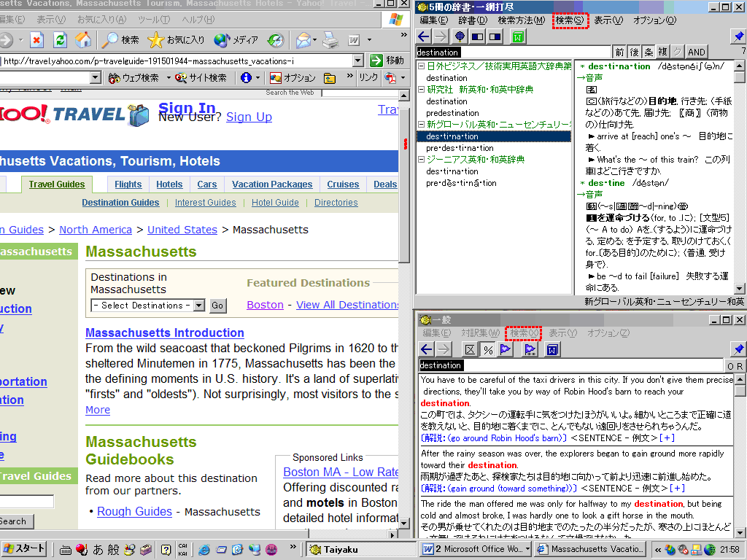Toggle the 条 search mode button
Image resolution: width=747 pixels, height=560 pixels.
(x=649, y=52)
